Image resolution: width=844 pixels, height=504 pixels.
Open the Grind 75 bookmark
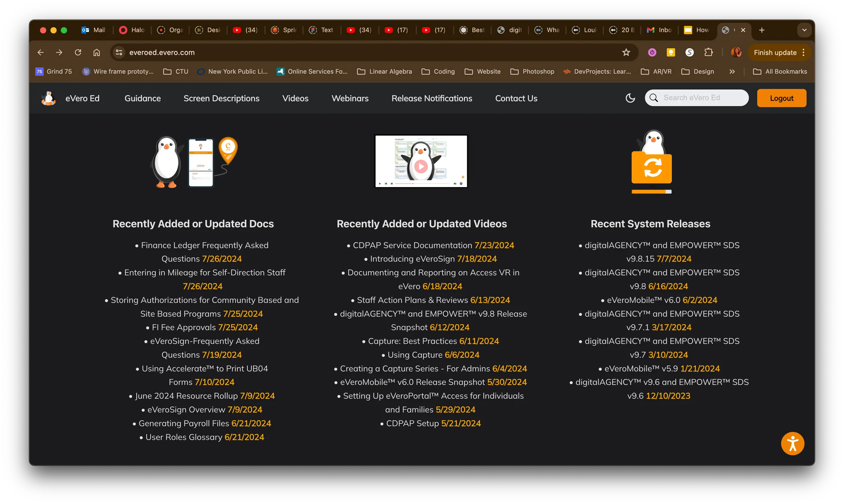click(x=54, y=72)
